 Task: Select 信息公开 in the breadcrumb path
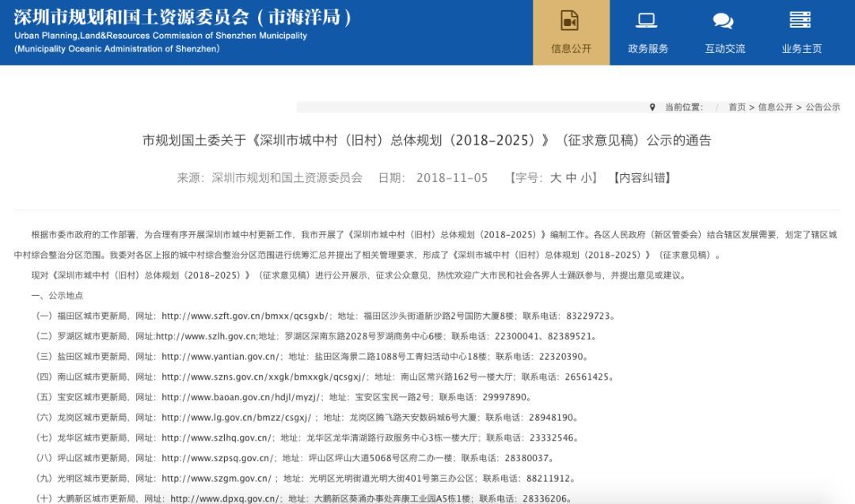(x=775, y=107)
